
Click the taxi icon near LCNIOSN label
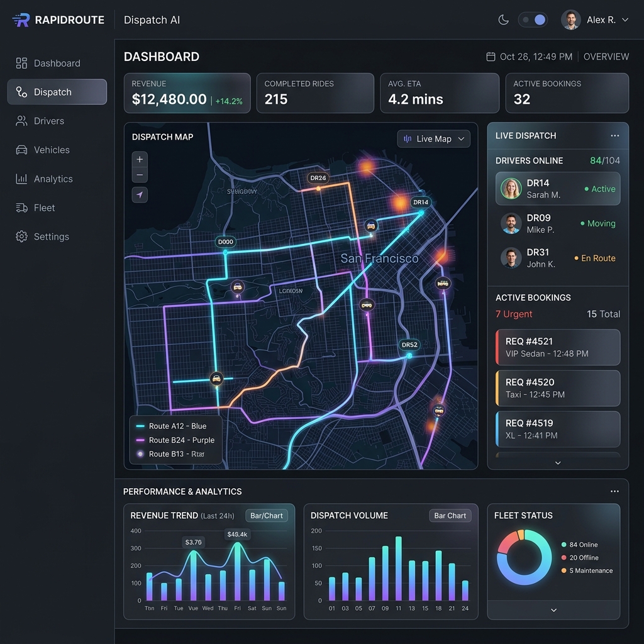point(237,287)
